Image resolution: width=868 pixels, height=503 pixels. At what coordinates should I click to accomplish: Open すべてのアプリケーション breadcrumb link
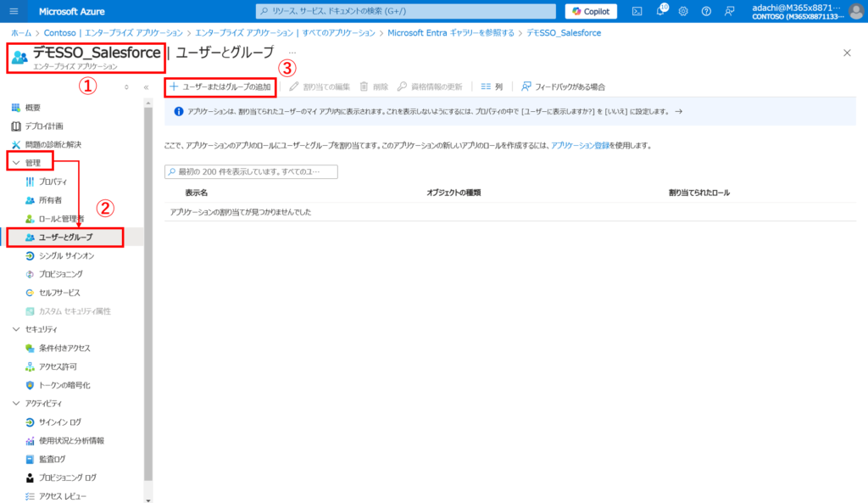click(x=285, y=33)
